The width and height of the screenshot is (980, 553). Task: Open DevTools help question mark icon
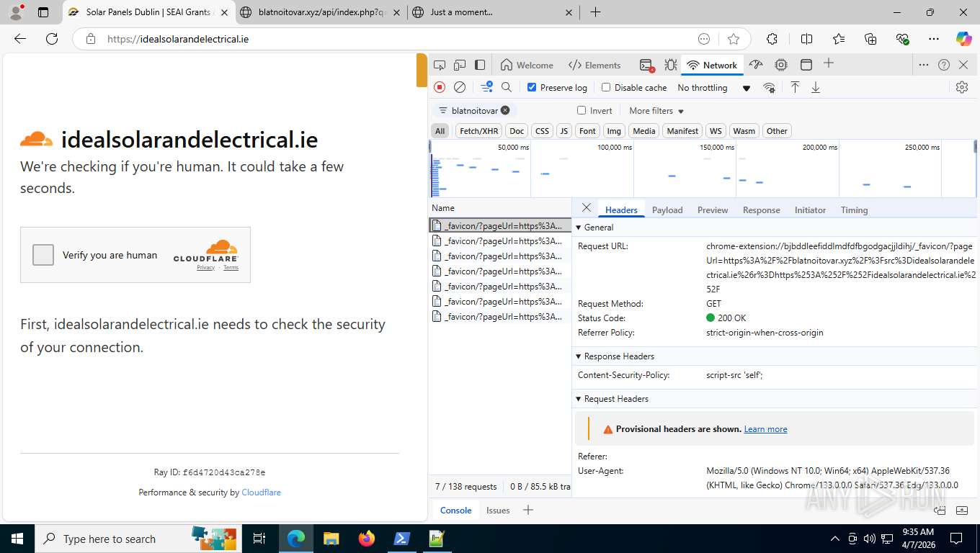pos(944,65)
